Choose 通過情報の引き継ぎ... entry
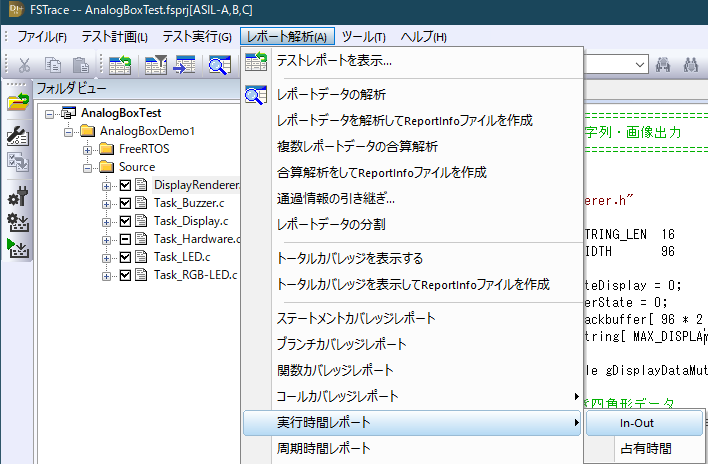 pos(412,199)
